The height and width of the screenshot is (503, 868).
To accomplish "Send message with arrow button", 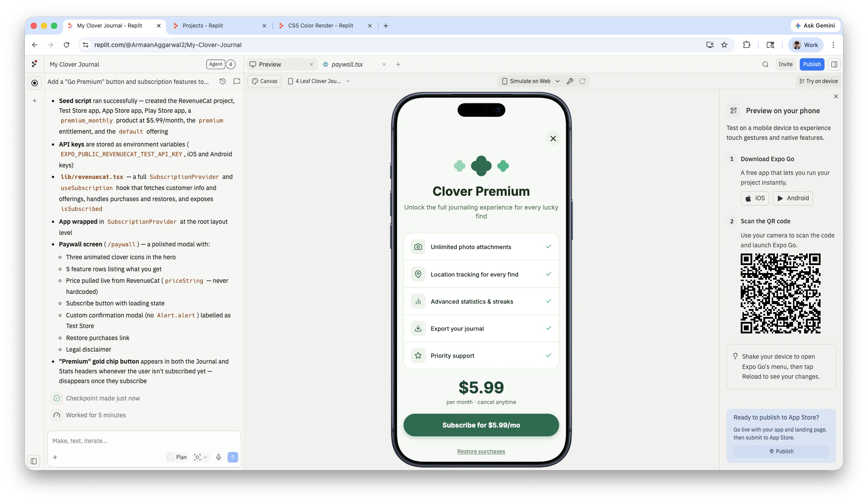I will tap(233, 457).
